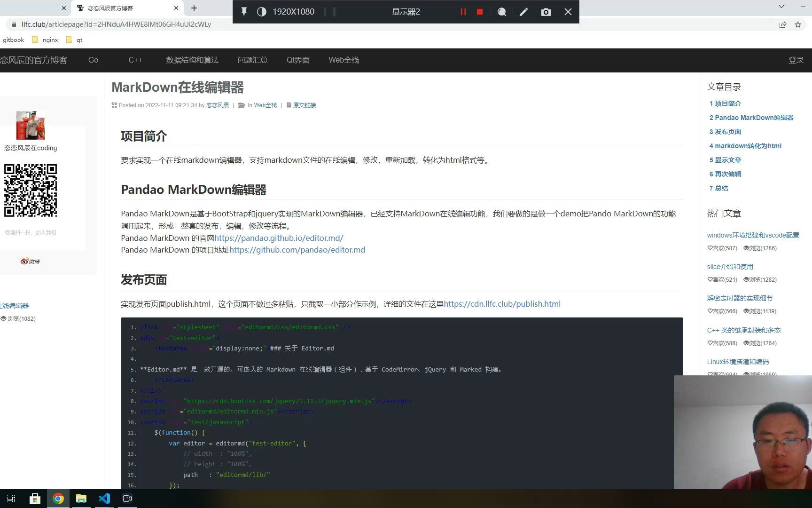Jump to 5 显示文章 section
The height and width of the screenshot is (508, 812).
(x=725, y=160)
